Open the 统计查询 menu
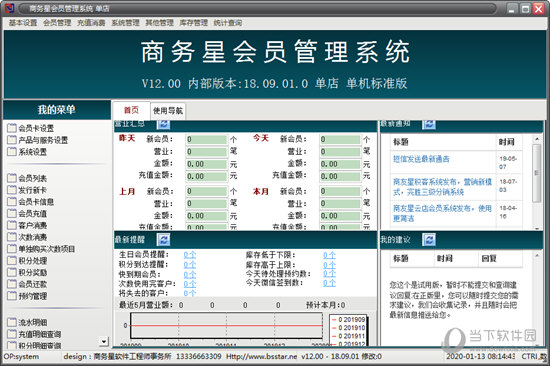Viewport: 550px width, 366px height. pyautogui.click(x=228, y=23)
